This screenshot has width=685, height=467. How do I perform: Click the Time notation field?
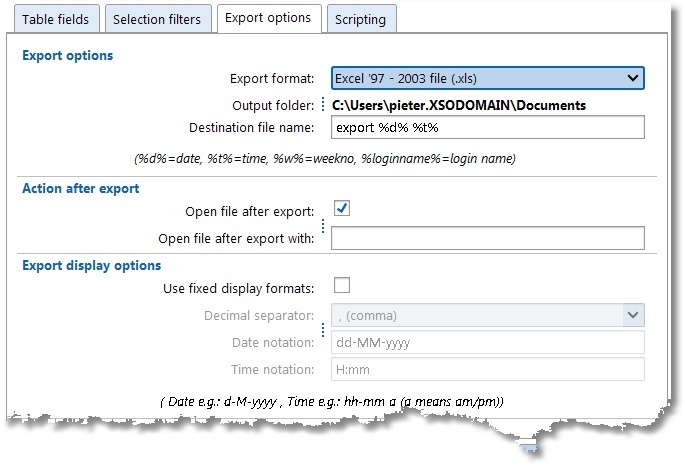pos(487,369)
